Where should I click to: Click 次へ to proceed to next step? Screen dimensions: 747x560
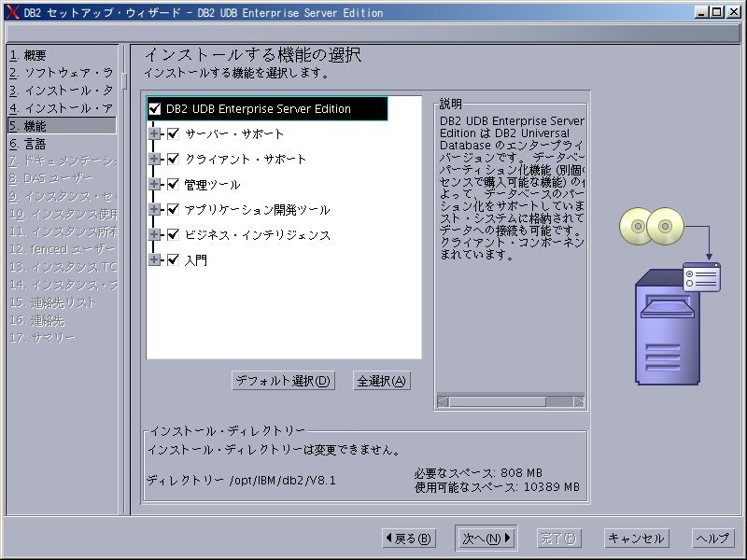[486, 539]
